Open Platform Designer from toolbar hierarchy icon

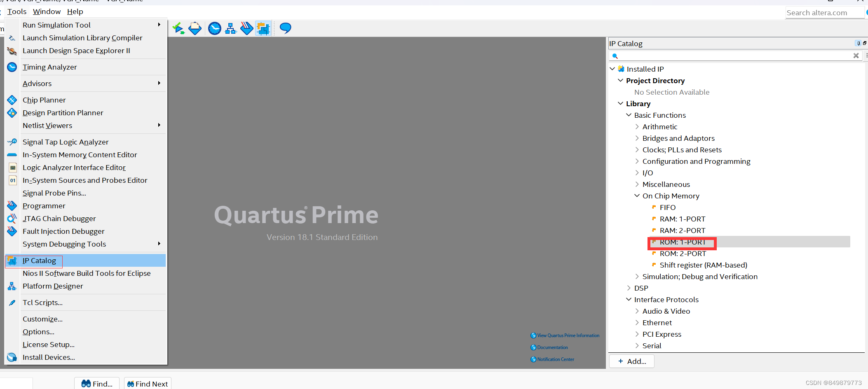point(231,28)
